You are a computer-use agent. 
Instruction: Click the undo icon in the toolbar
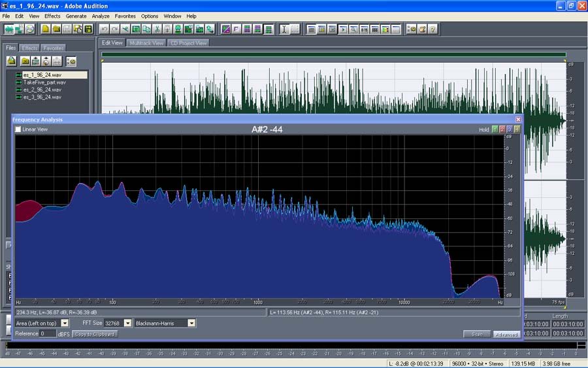[x=104, y=29]
